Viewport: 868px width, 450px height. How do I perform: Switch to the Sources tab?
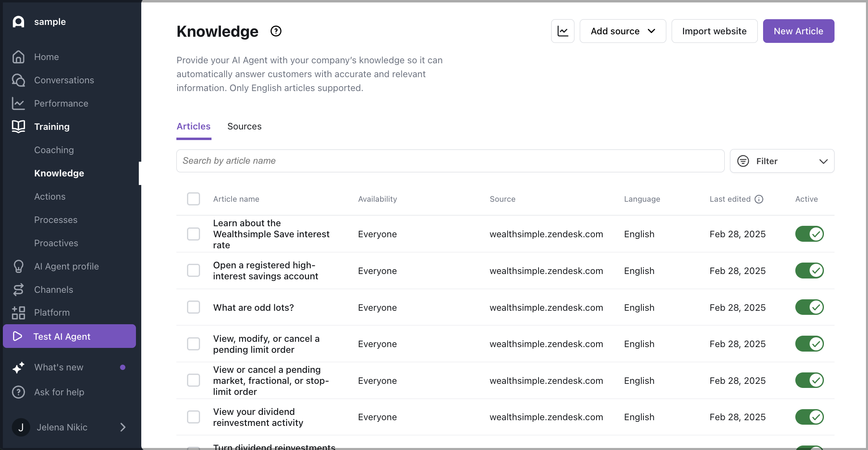click(244, 127)
